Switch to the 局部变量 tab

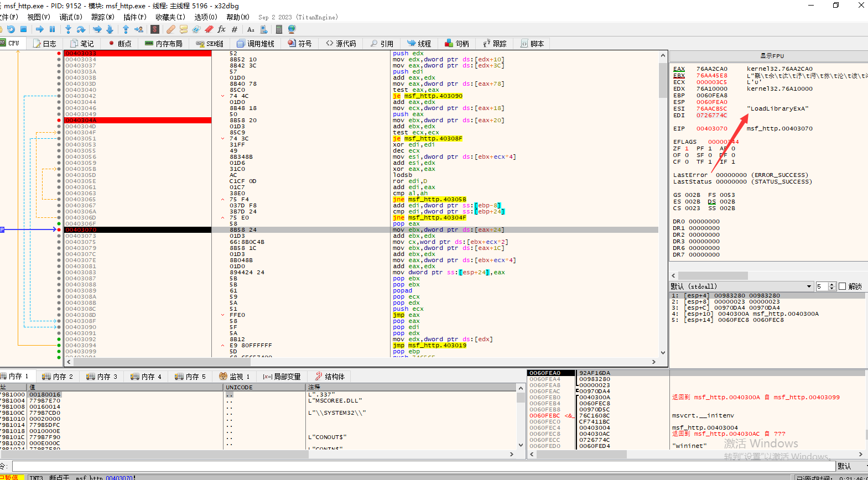tap(282, 377)
